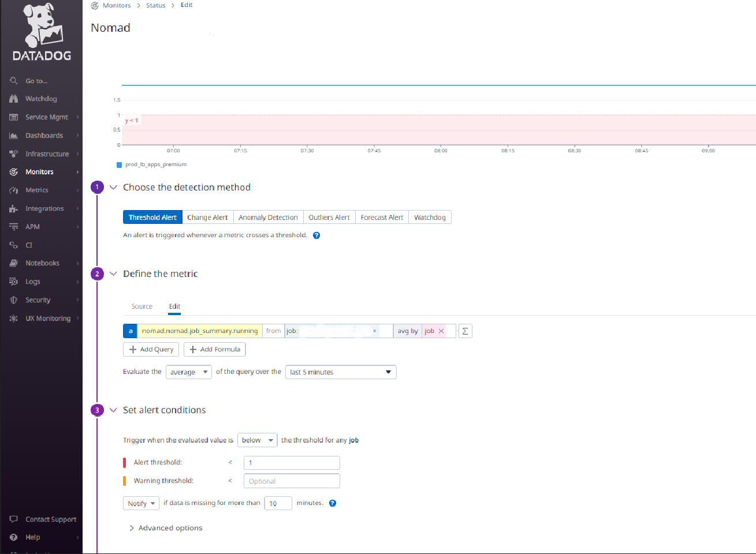Viewport: 756px width, 554px height.
Task: Click the UX Monitoring sidebar icon
Action: click(13, 319)
